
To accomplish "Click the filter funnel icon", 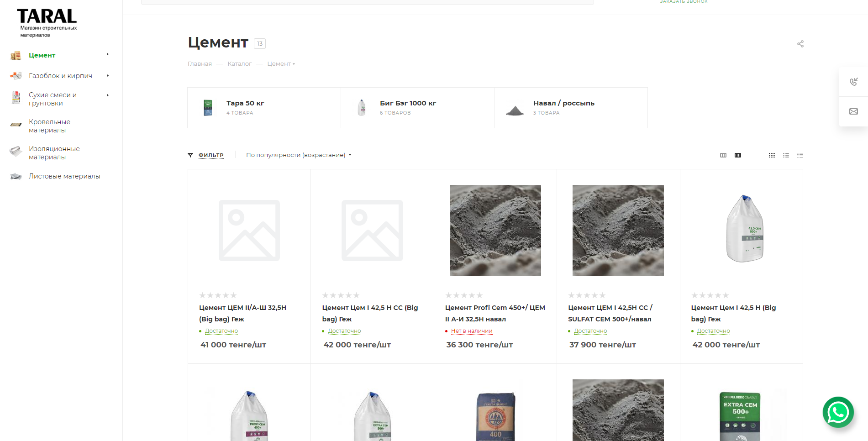I will 190,155.
